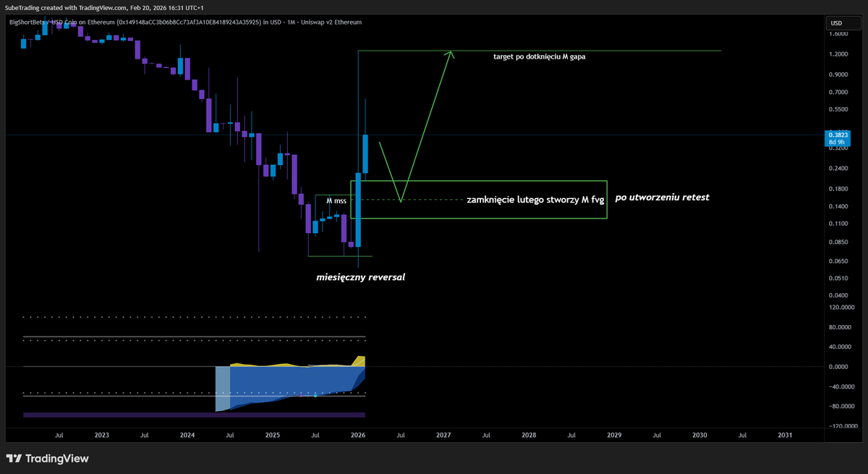Click the 1.2000 price axis label
This screenshot has width=868, height=474.
point(838,54)
